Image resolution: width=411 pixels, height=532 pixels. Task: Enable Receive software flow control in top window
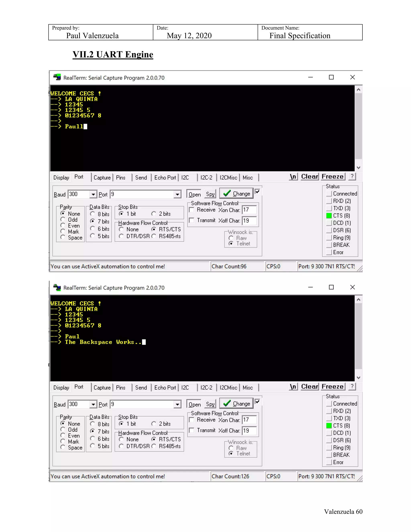click(x=192, y=210)
